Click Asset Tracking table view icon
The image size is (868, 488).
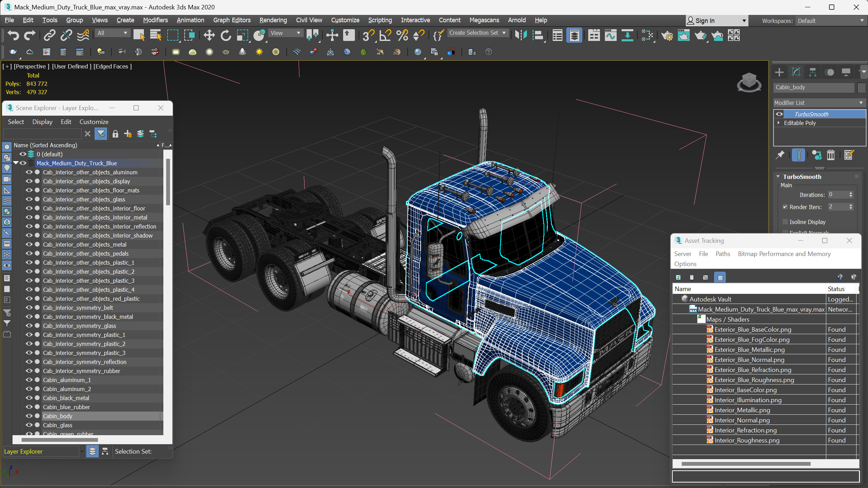point(720,277)
